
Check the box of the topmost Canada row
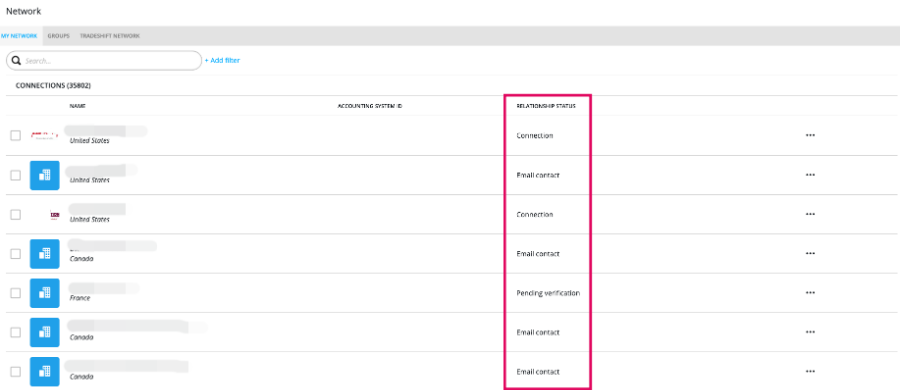pyautogui.click(x=15, y=253)
